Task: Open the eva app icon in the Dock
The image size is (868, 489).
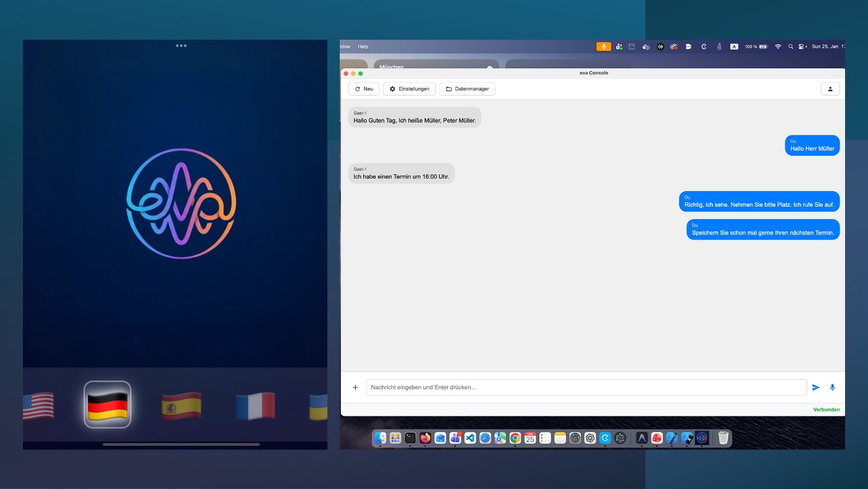Action: click(702, 437)
